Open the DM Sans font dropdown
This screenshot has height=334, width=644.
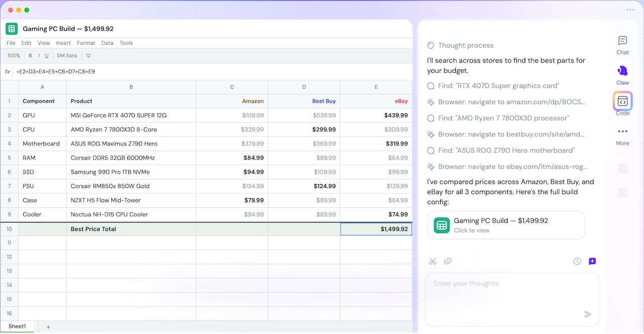point(67,56)
